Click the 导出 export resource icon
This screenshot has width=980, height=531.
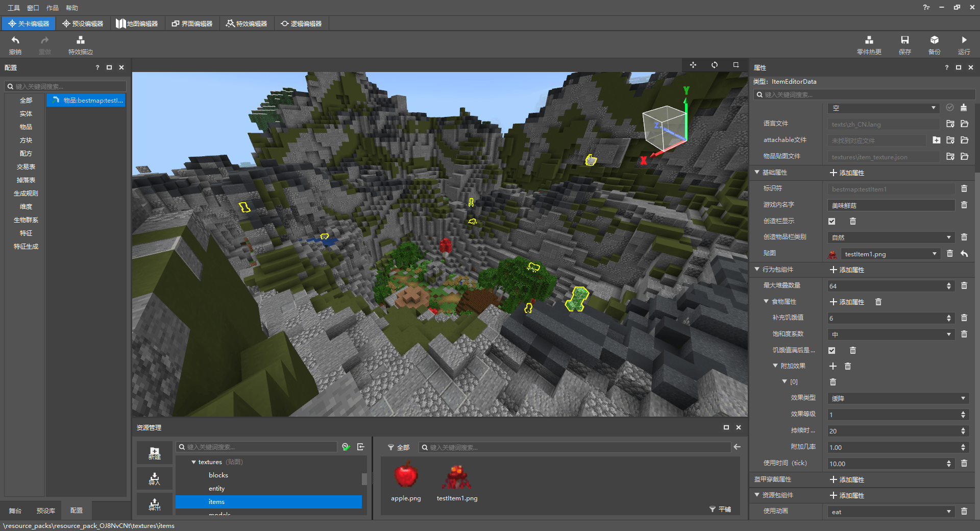click(154, 505)
